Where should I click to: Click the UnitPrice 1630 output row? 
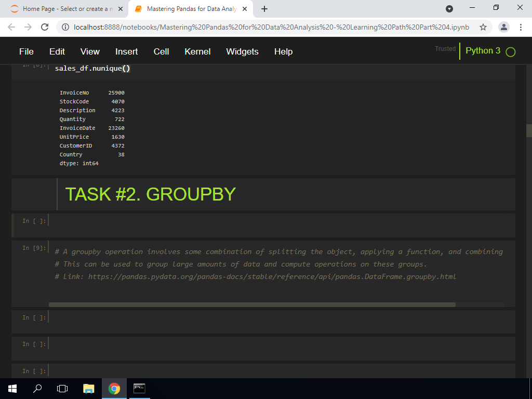point(92,137)
